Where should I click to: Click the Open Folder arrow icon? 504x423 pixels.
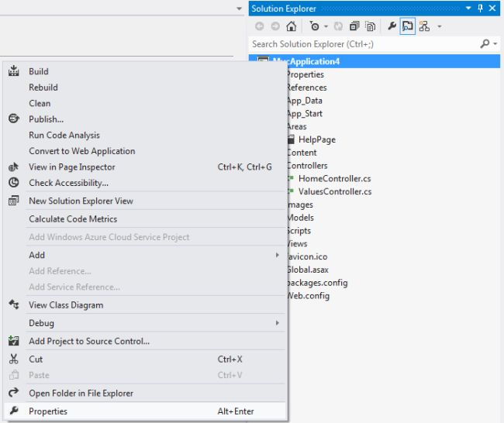click(13, 393)
